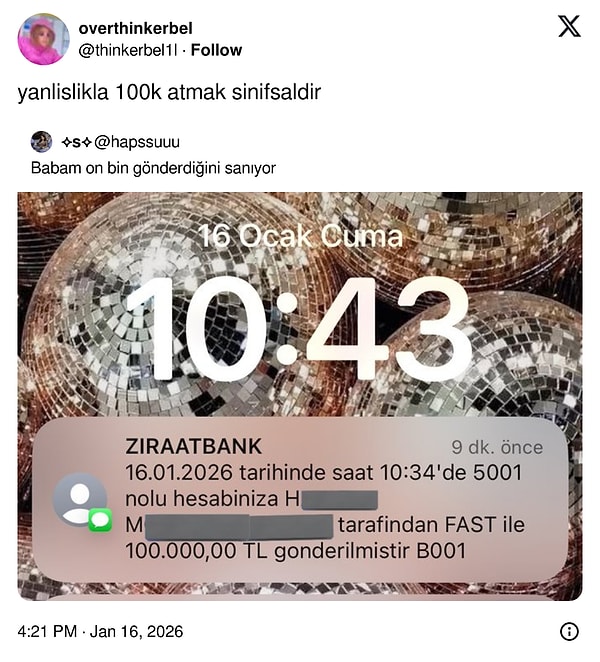The image size is (600, 662).
Task: Click the 9 dk. önce label
Action: coord(497,448)
